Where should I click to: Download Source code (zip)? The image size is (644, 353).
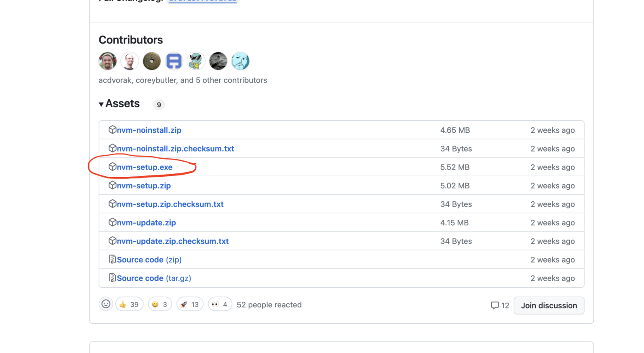(149, 260)
